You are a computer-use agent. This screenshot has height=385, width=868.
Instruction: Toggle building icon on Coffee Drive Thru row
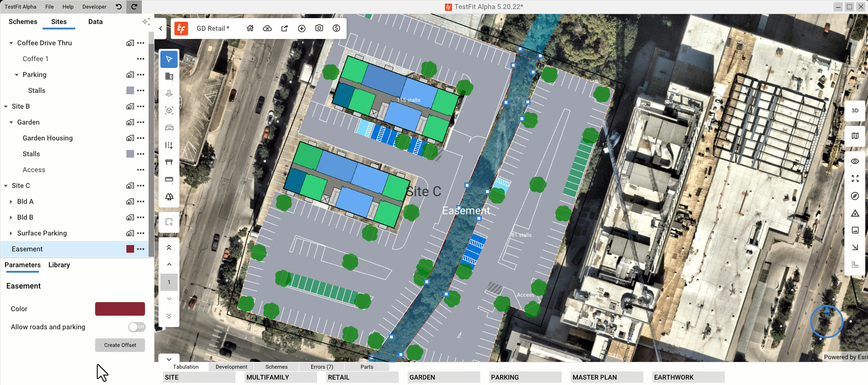(130, 43)
